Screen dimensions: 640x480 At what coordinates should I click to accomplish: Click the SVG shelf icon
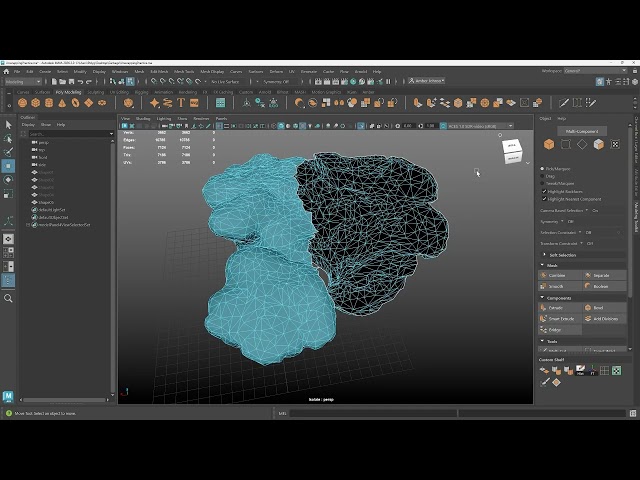(x=194, y=103)
